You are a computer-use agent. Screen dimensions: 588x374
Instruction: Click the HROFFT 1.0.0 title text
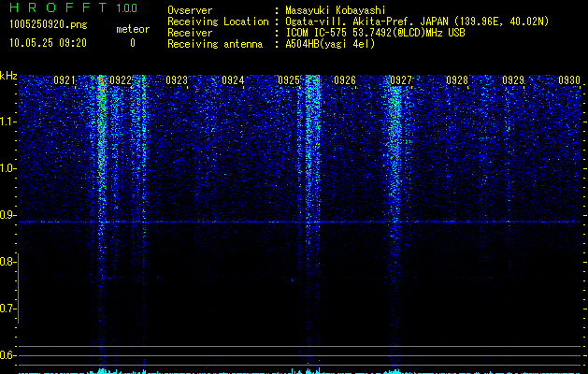73,7
